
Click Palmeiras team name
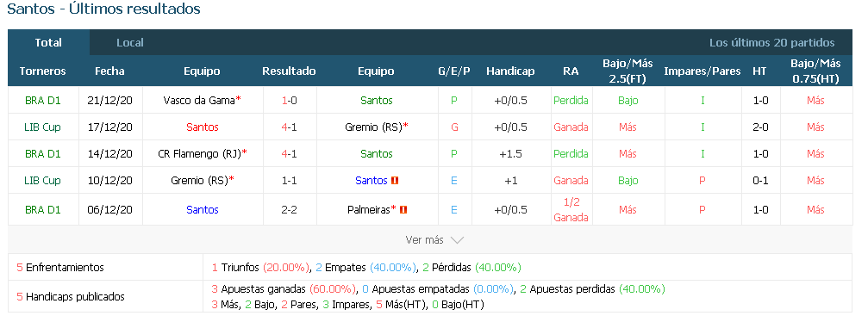pyautogui.click(x=369, y=210)
